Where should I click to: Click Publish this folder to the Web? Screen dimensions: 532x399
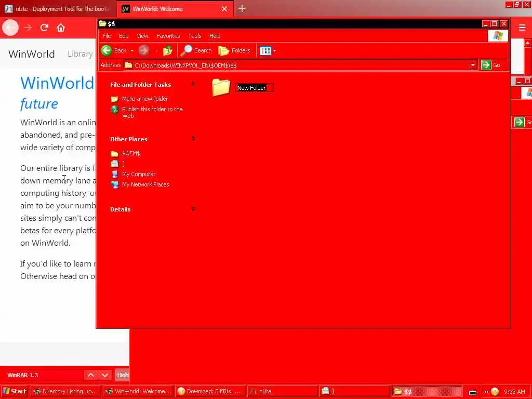[x=152, y=112]
